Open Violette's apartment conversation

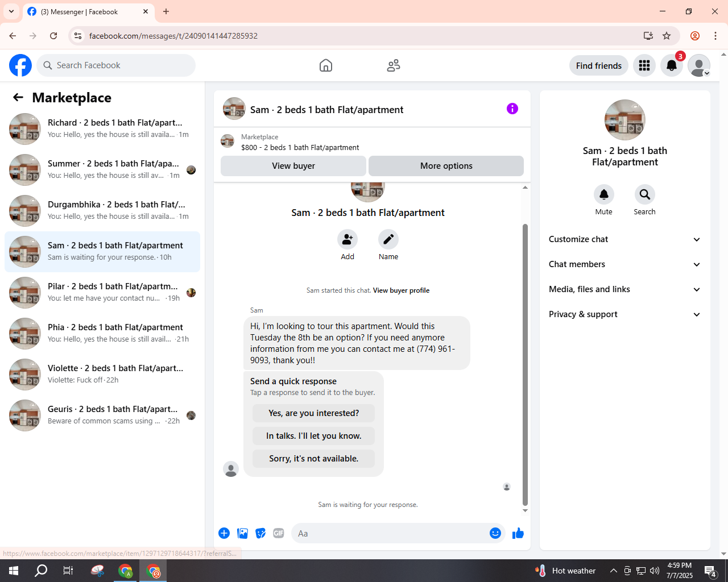click(x=102, y=375)
